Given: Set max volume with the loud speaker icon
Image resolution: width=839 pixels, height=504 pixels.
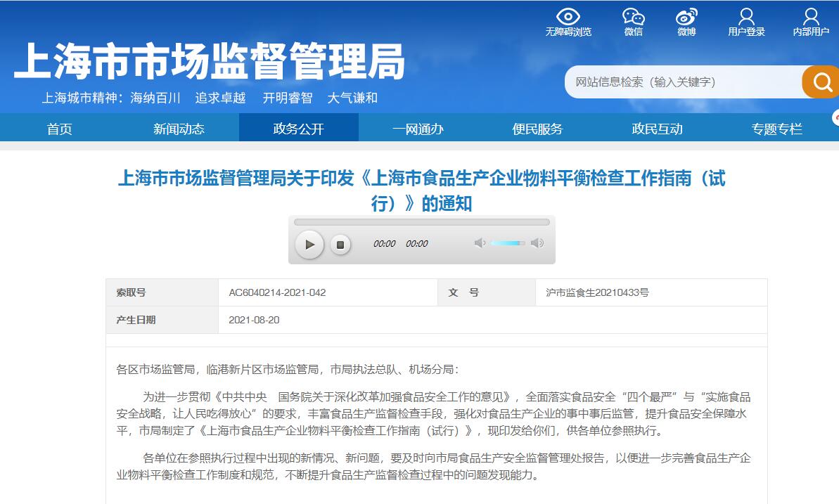Looking at the screenshot, I should tap(537, 243).
